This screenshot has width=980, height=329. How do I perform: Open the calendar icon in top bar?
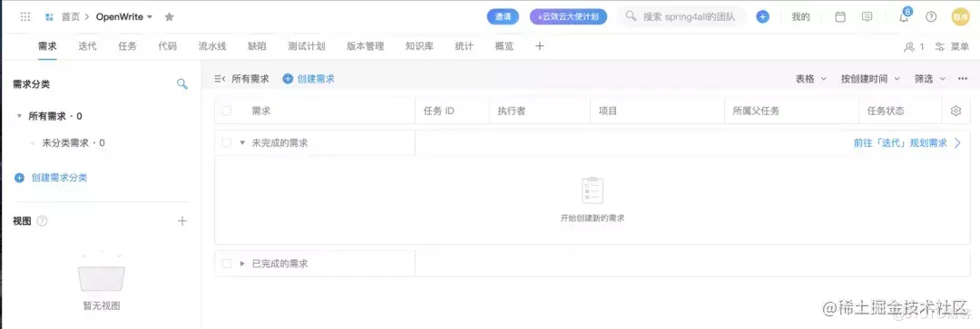(840, 17)
